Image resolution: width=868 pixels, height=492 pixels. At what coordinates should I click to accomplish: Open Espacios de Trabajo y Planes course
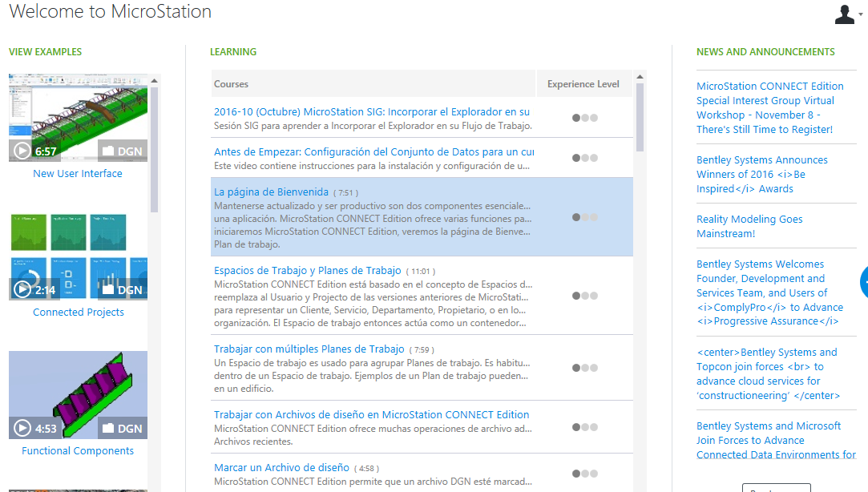coord(307,271)
